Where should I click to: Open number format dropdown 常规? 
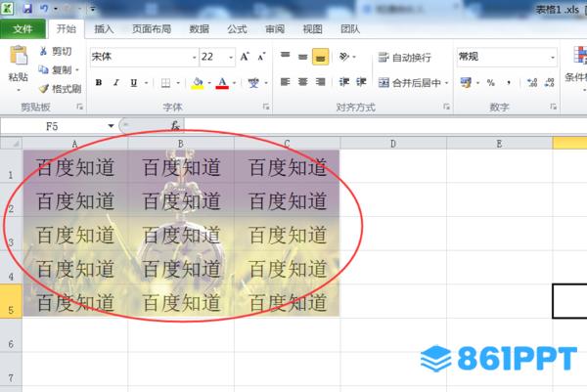coord(553,58)
